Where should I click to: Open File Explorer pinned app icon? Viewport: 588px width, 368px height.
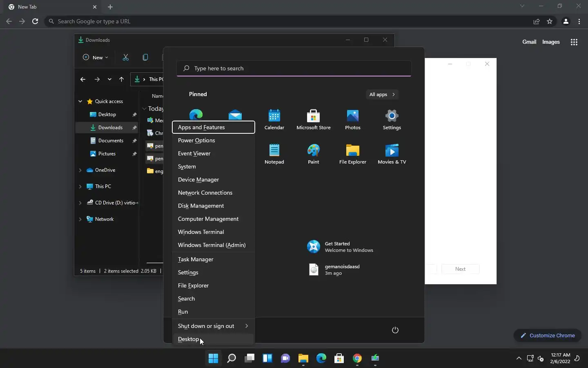point(353,154)
